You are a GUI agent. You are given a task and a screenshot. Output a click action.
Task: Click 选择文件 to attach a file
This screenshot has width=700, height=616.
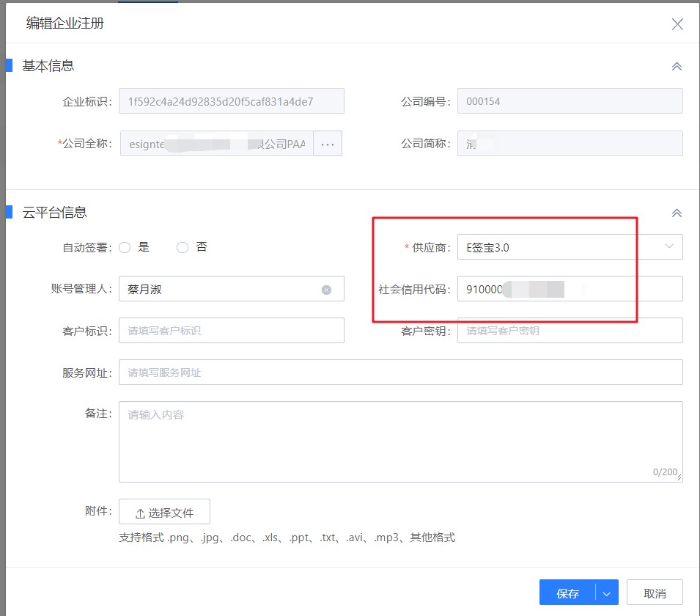[164, 511]
